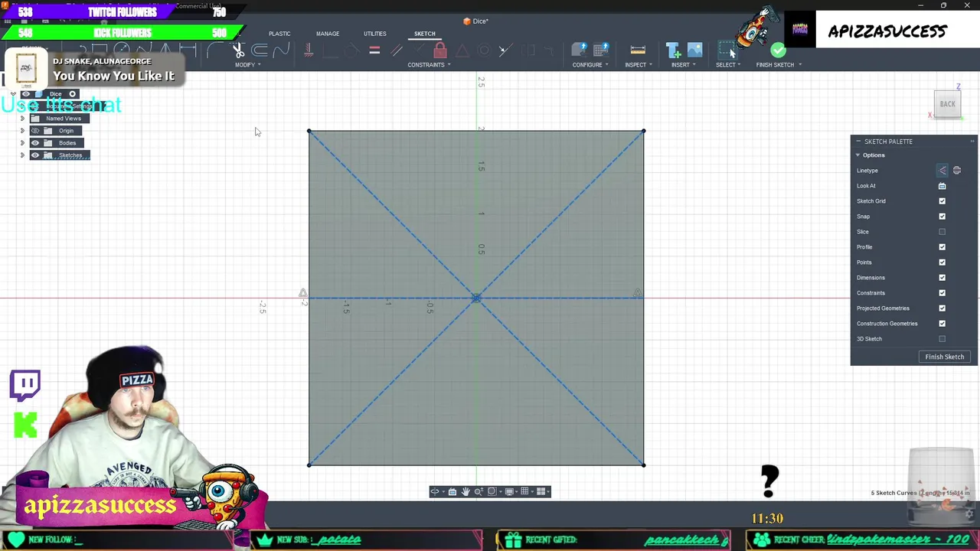
Task: Select the Zoom magnifier tool
Action: tap(479, 491)
